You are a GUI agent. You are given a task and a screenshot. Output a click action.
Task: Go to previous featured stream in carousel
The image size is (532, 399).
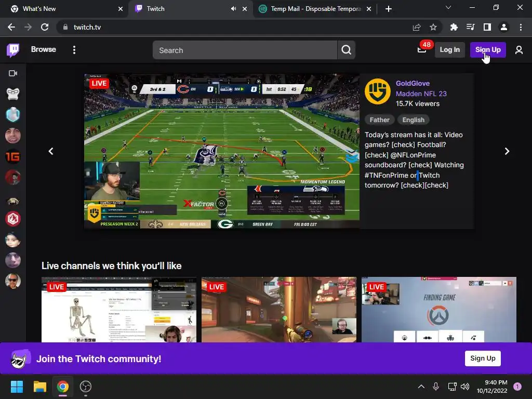coord(51,151)
